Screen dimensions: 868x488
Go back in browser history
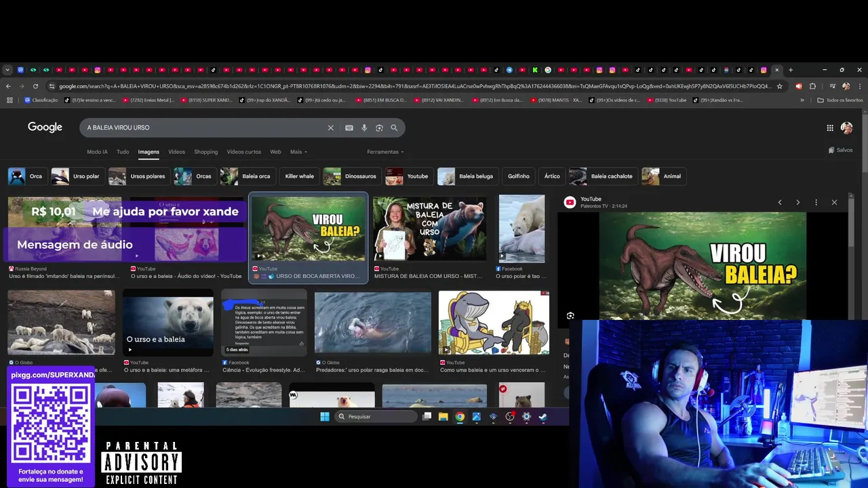pyautogui.click(x=8, y=86)
